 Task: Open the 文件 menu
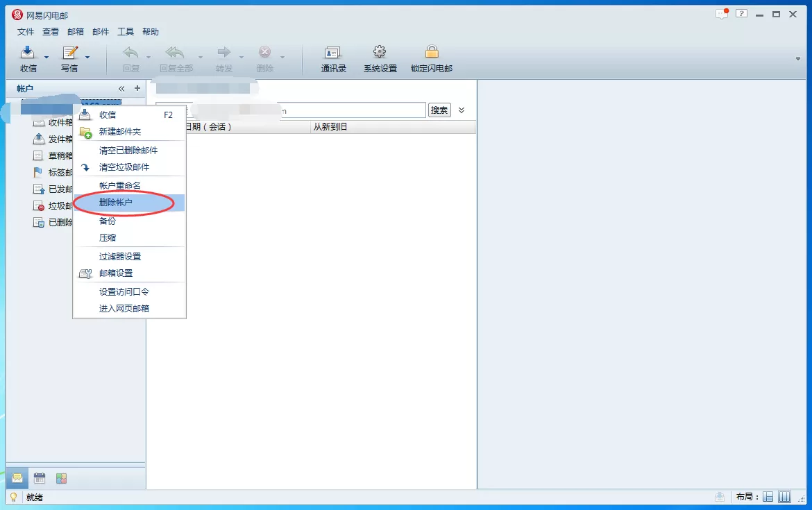pyautogui.click(x=26, y=32)
